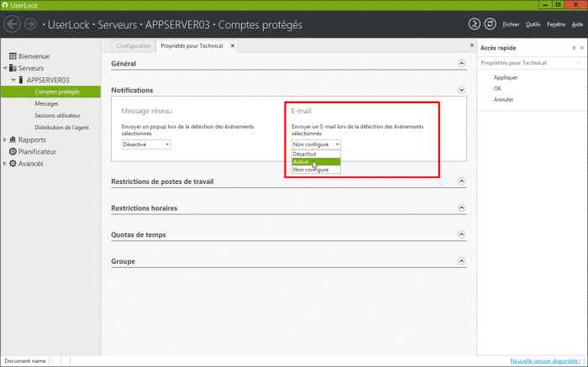
Task: Select Messages in the tree
Action: tap(46, 103)
